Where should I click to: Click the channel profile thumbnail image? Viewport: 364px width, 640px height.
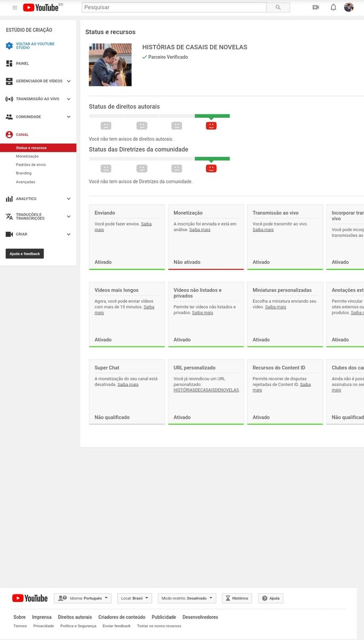click(110, 65)
